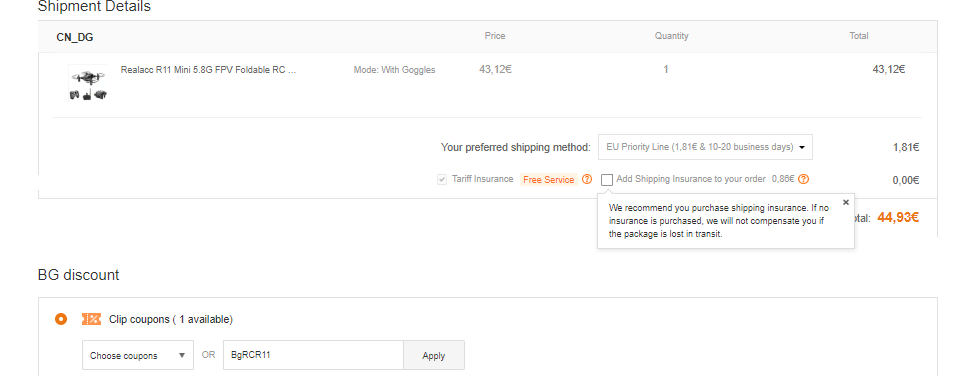This screenshot has width=958, height=376.
Task: Click the Tariff Insurance label text
Action: 483,179
